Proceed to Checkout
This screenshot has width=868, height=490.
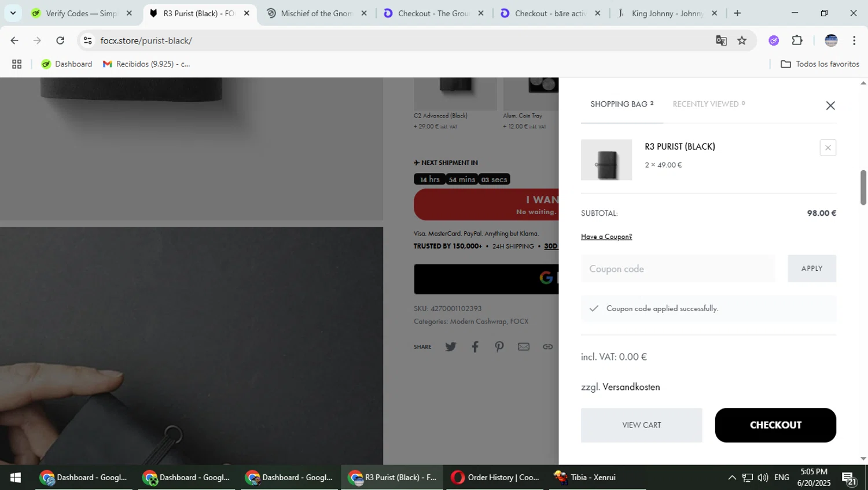click(x=775, y=425)
